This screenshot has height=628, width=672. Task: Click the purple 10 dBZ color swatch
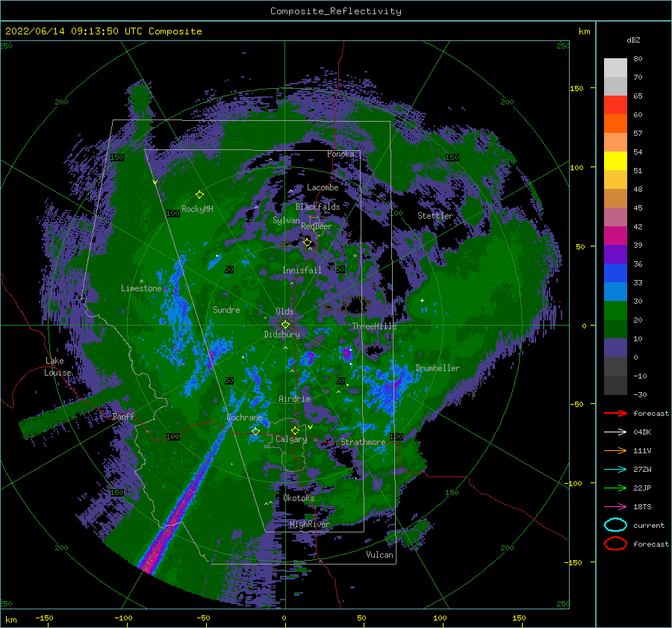coord(615,348)
